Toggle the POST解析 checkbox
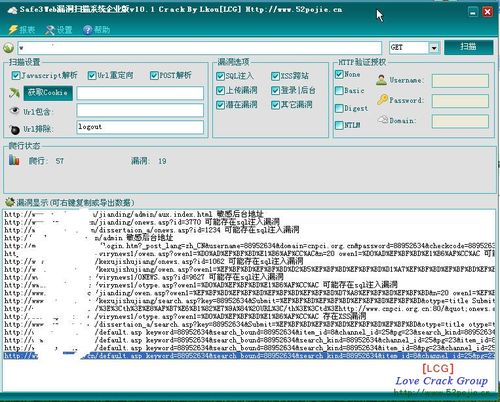Screen dimensions: 500x402 point(154,75)
